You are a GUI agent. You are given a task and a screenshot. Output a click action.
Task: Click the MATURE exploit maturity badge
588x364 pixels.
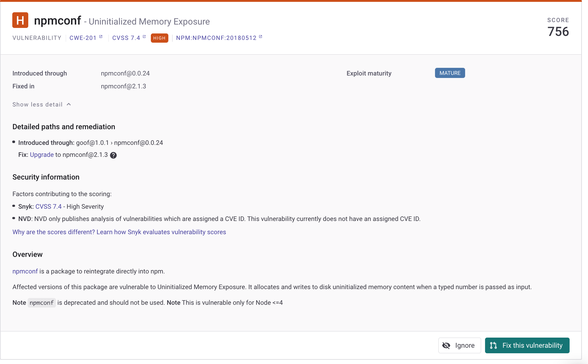[x=450, y=73]
